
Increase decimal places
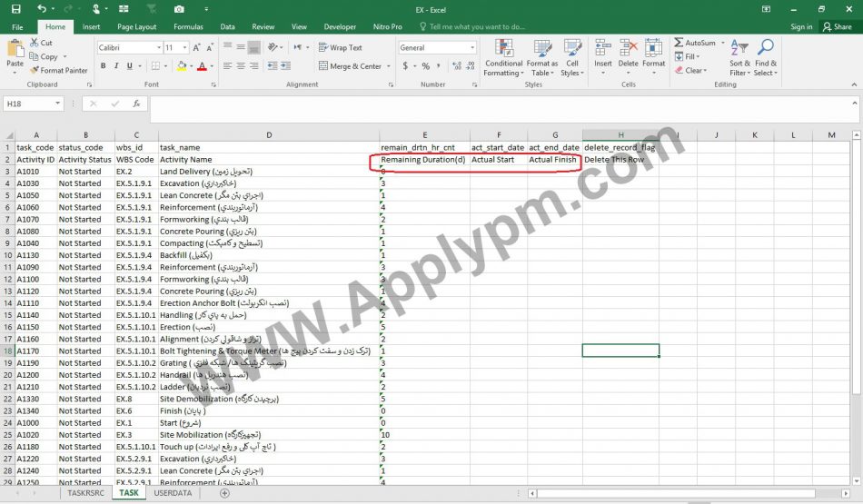(457, 66)
